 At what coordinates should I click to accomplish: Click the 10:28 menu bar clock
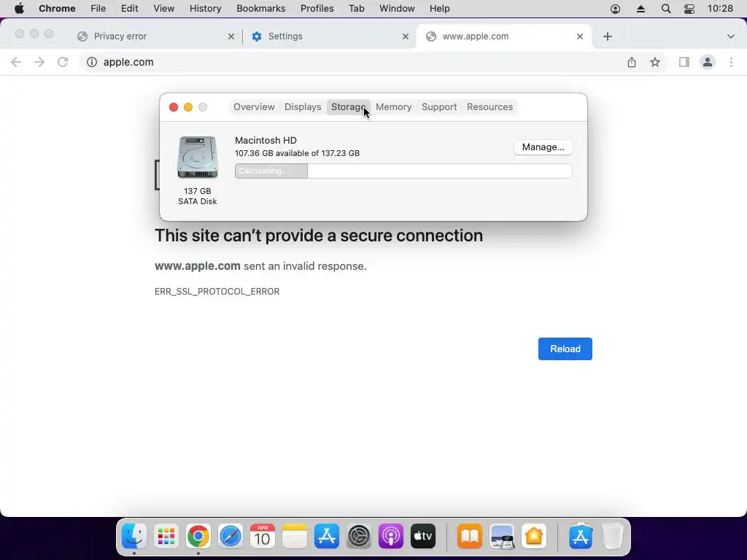pyautogui.click(x=720, y=9)
